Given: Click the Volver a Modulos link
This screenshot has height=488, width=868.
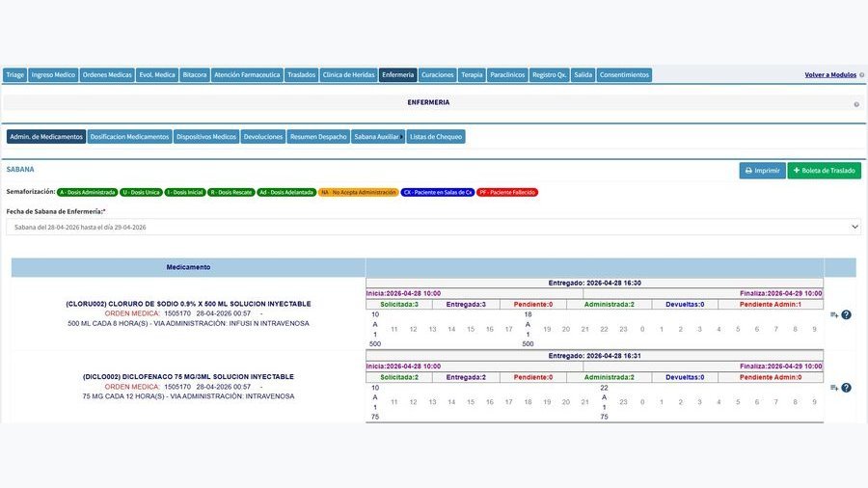Looking at the screenshot, I should [830, 74].
